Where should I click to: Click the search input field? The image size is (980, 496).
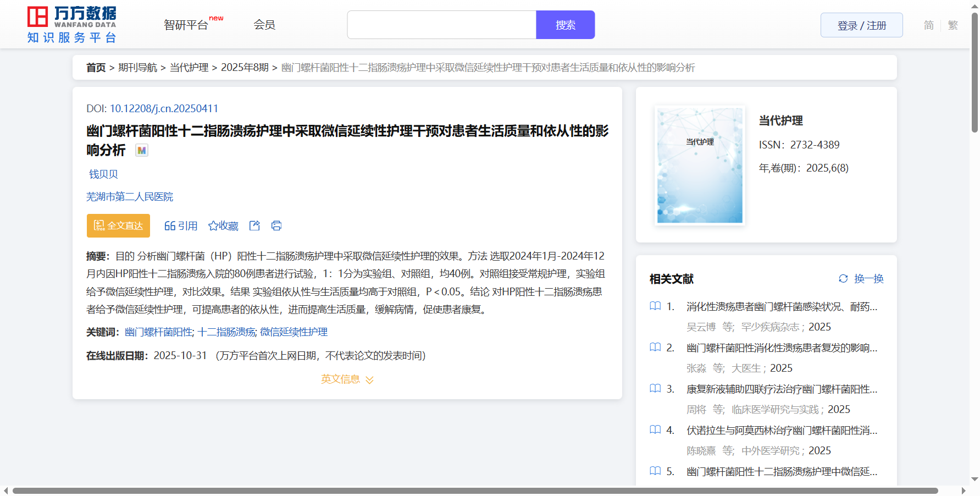(x=441, y=25)
